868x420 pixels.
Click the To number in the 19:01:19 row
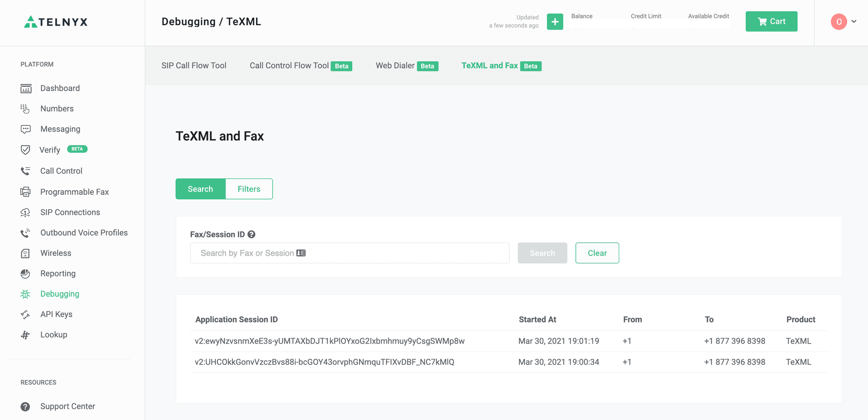pos(735,341)
